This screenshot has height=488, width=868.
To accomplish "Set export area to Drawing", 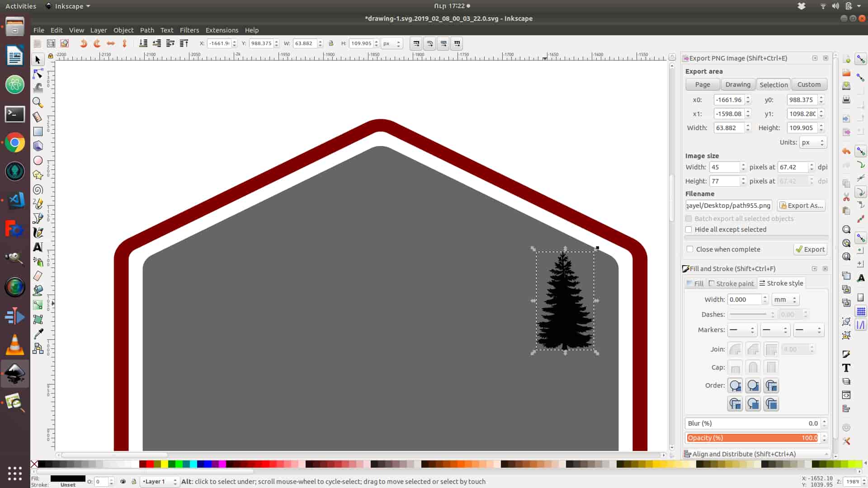I will [737, 84].
